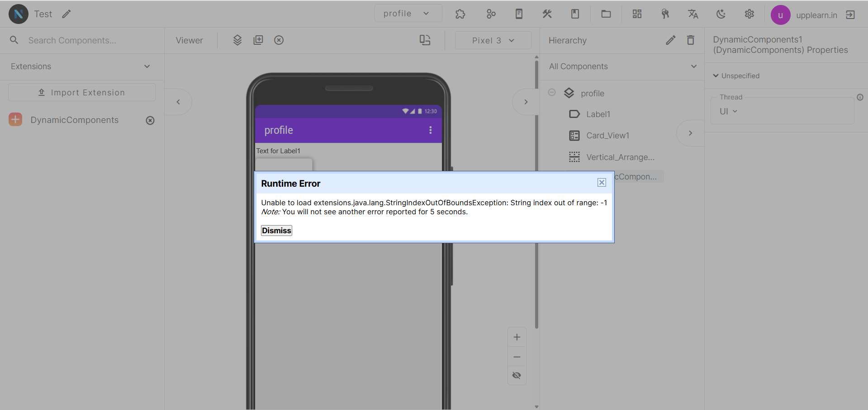Open the blocks editor icon
Image resolution: width=868 pixels, height=410 pixels.
click(x=491, y=14)
